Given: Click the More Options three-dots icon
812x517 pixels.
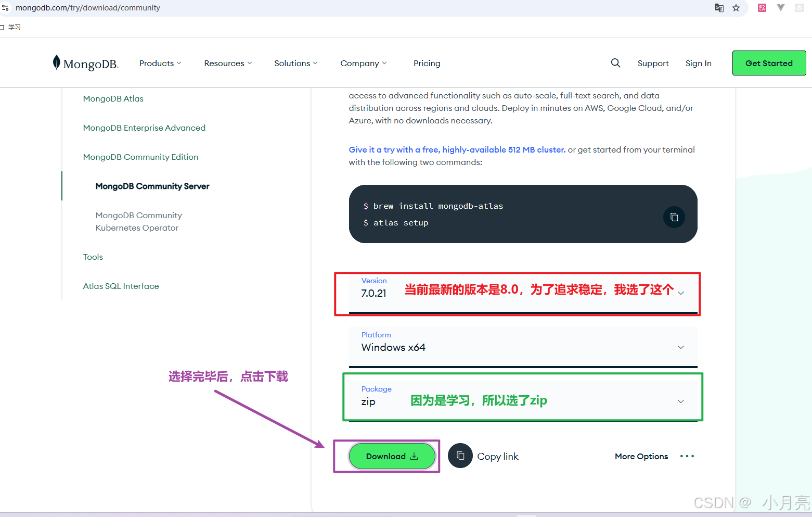Looking at the screenshot, I should point(687,456).
